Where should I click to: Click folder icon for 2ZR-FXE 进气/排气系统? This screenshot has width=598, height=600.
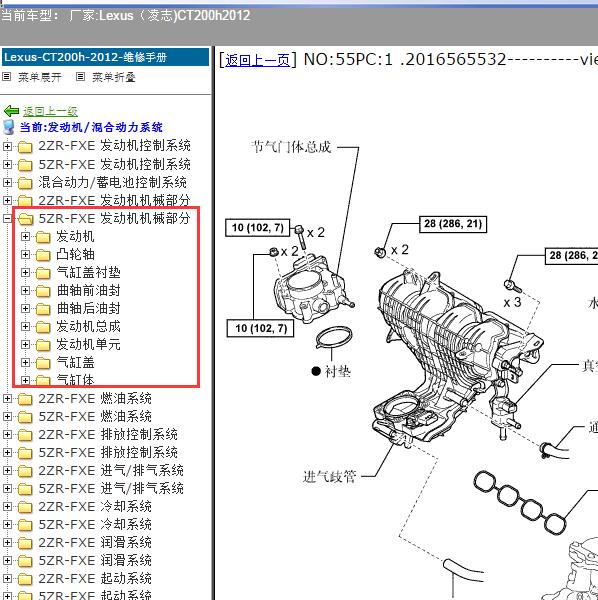coord(25,471)
